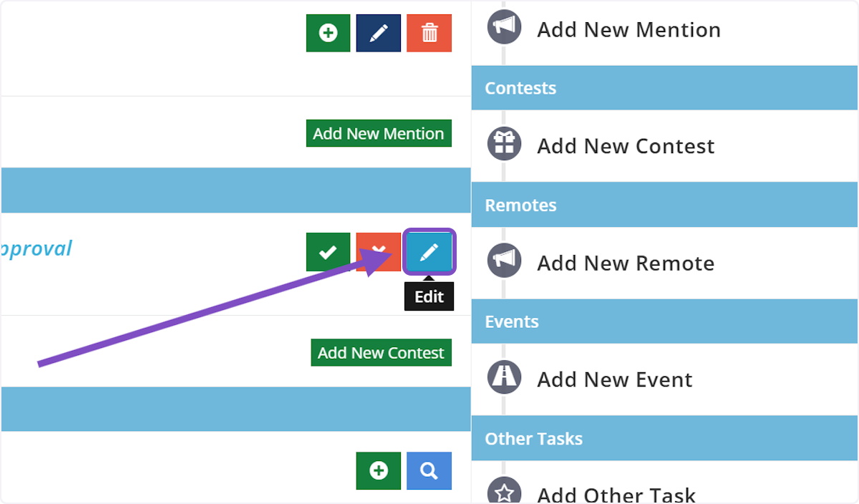Viewport: 859px width, 504px height.
Task: Click the gift icon beside Add New Contest
Action: click(x=505, y=145)
